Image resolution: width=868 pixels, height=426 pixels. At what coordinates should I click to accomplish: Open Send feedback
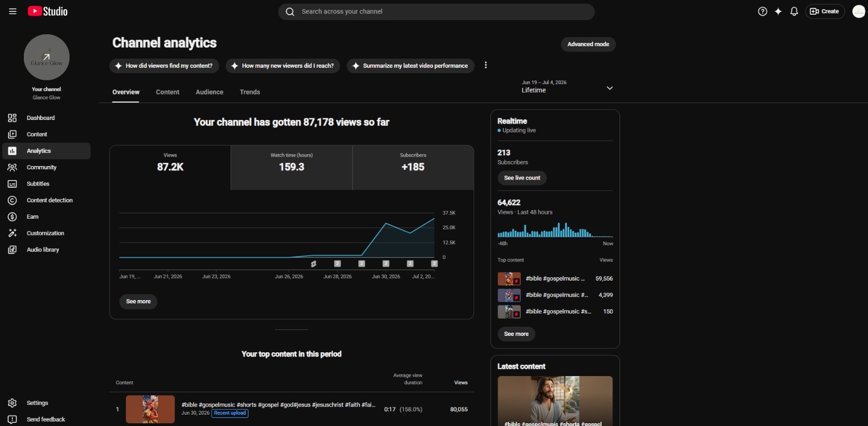pos(47,419)
